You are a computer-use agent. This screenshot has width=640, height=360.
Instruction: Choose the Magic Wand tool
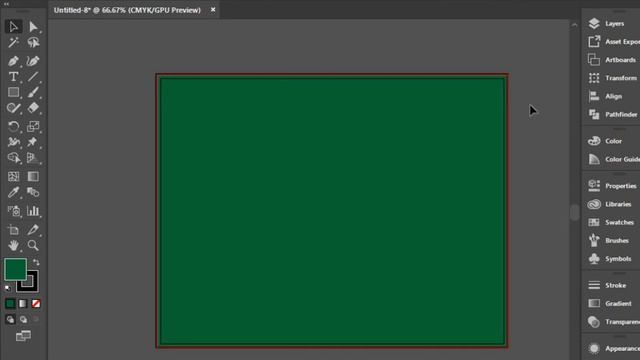click(13, 42)
